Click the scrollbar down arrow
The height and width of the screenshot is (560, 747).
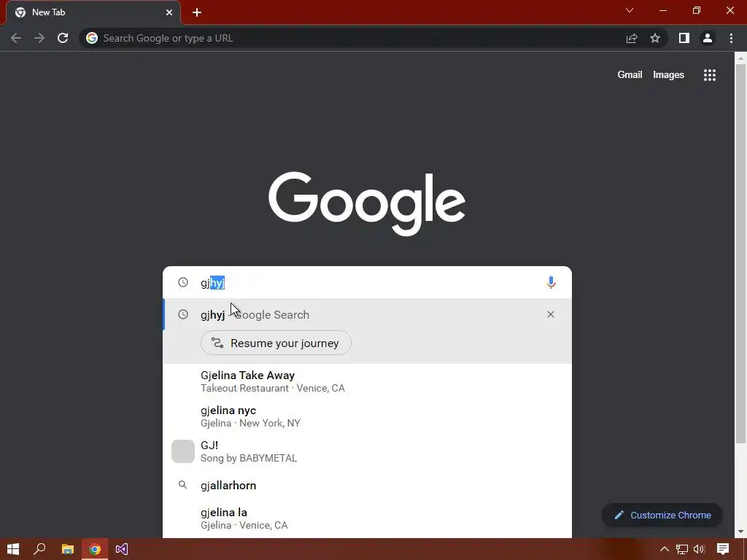click(740, 532)
